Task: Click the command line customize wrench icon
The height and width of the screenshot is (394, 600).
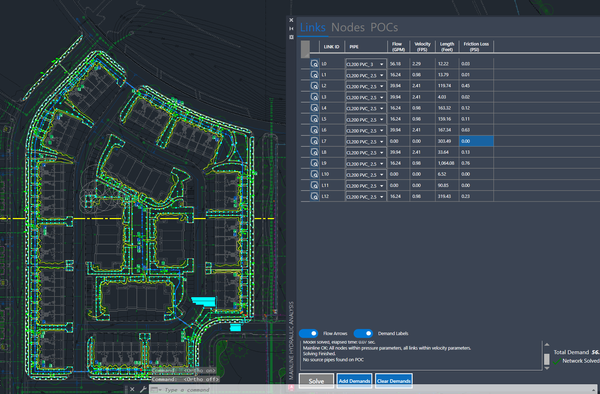Action: [143, 389]
